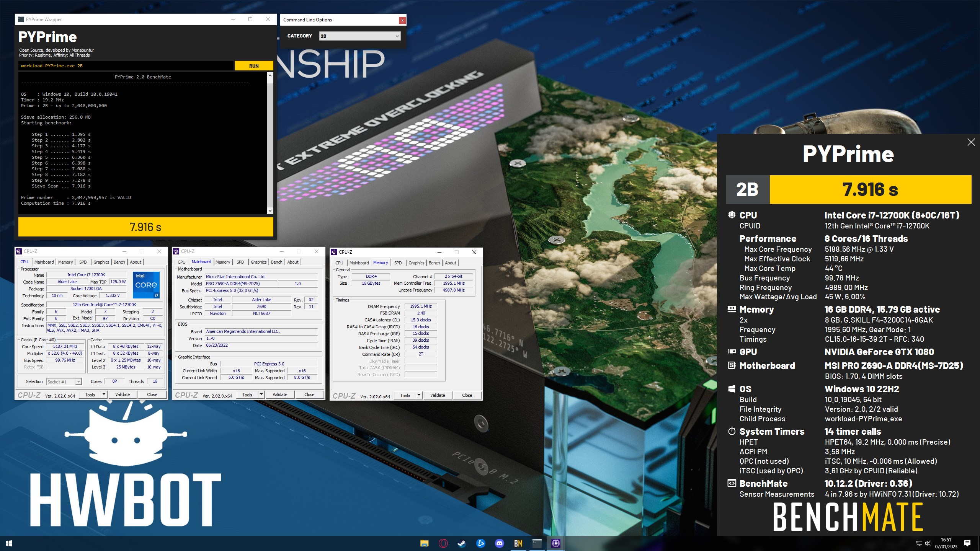The height and width of the screenshot is (551, 980).
Task: Click Close button in CPU-Z CPU window
Action: pyautogui.click(x=152, y=395)
